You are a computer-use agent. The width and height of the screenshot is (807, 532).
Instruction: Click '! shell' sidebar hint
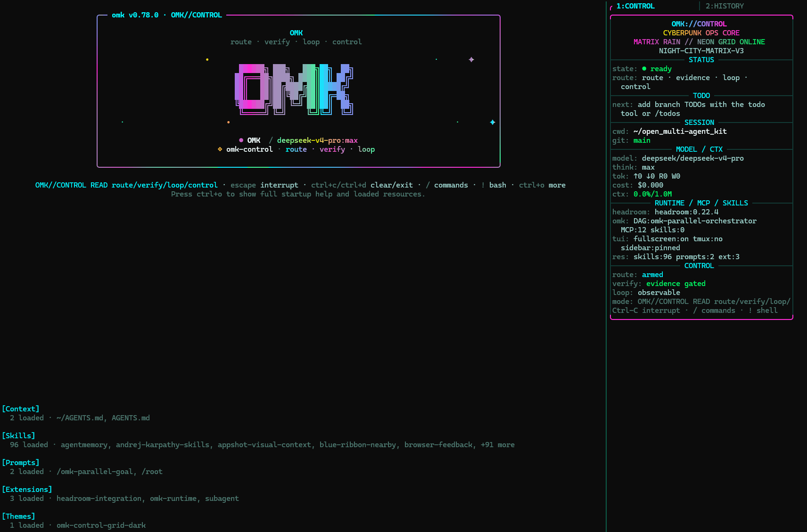point(763,311)
